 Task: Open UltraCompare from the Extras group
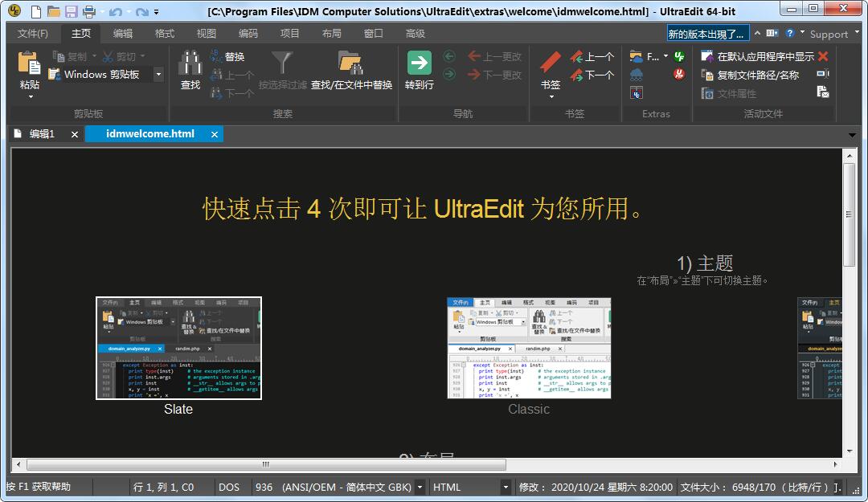click(x=636, y=92)
